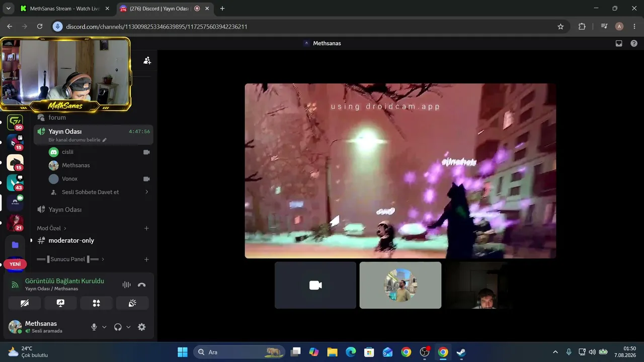Open File Explorer from taskbar
Viewport: 644px width, 362px height.
click(x=332, y=352)
